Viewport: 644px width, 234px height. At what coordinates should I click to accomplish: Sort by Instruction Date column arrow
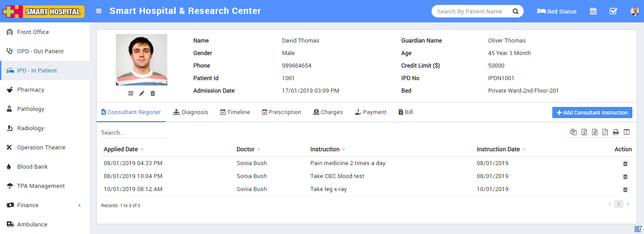point(524,149)
